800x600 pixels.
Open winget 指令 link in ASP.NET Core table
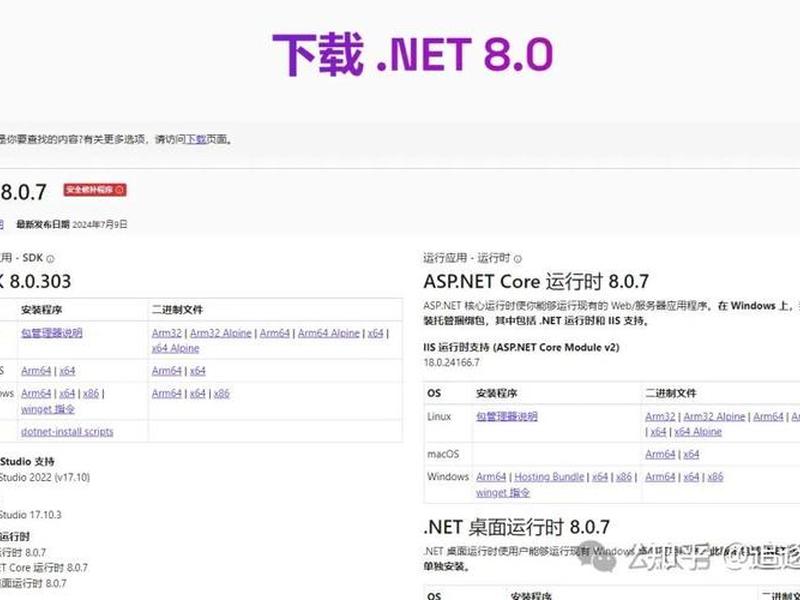tap(503, 492)
